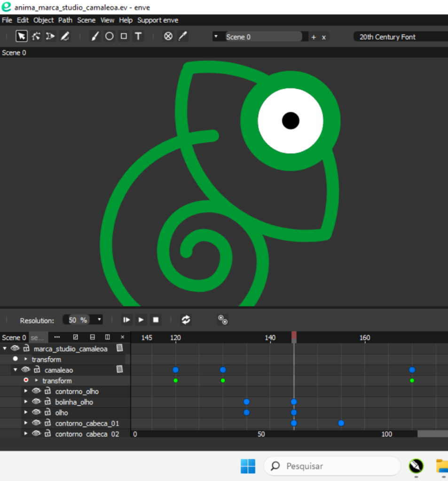Select the Text tool
448x481 pixels.
tap(138, 36)
